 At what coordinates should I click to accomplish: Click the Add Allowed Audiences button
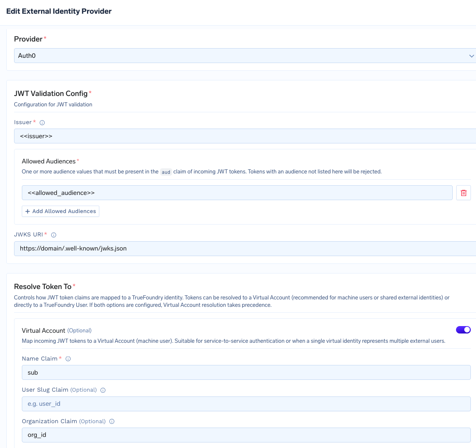[x=60, y=211]
